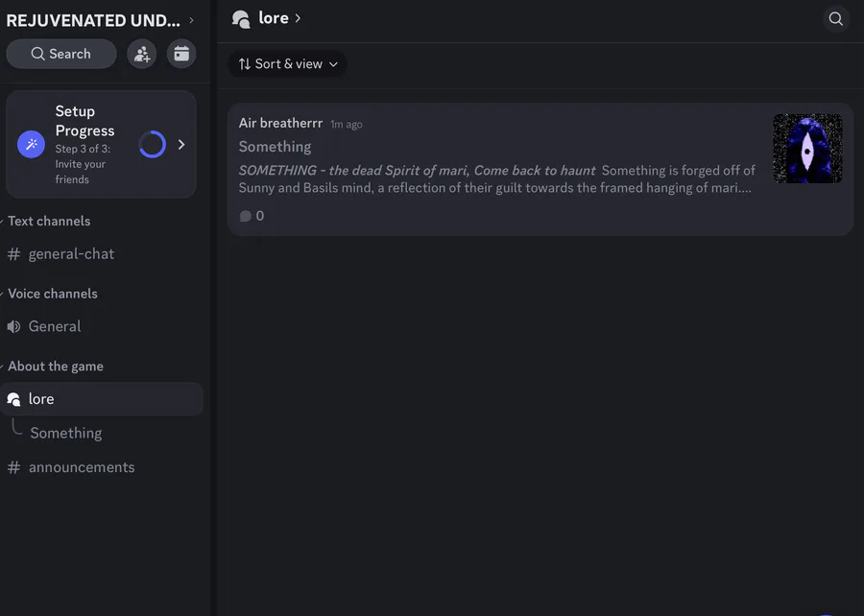Click the hash icon for general-chat
Image resolution: width=864 pixels, height=616 pixels.
pos(13,254)
